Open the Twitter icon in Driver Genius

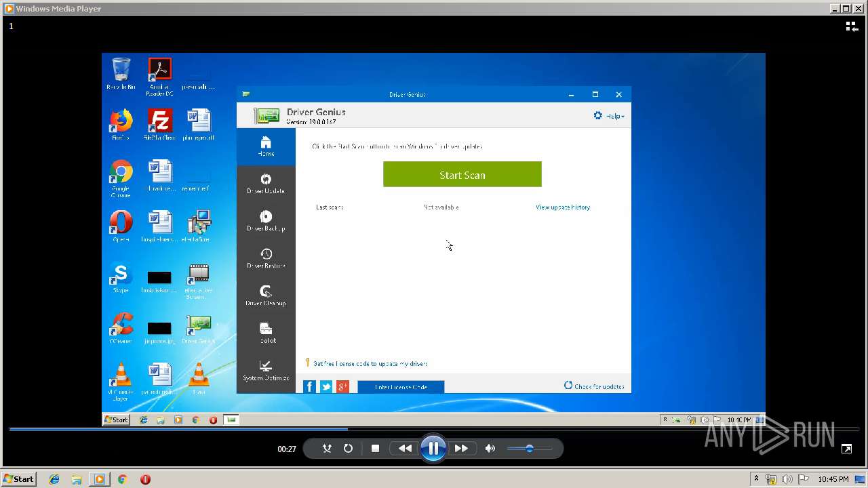[326, 386]
